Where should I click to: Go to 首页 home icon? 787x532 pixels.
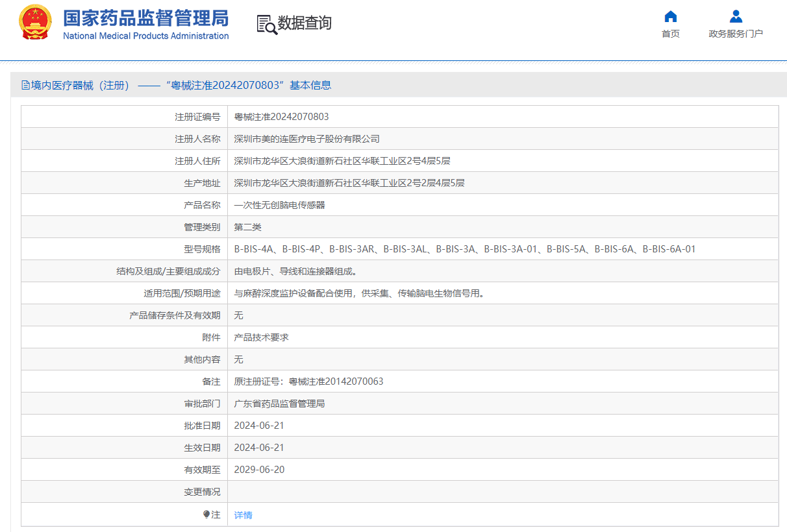[671, 16]
